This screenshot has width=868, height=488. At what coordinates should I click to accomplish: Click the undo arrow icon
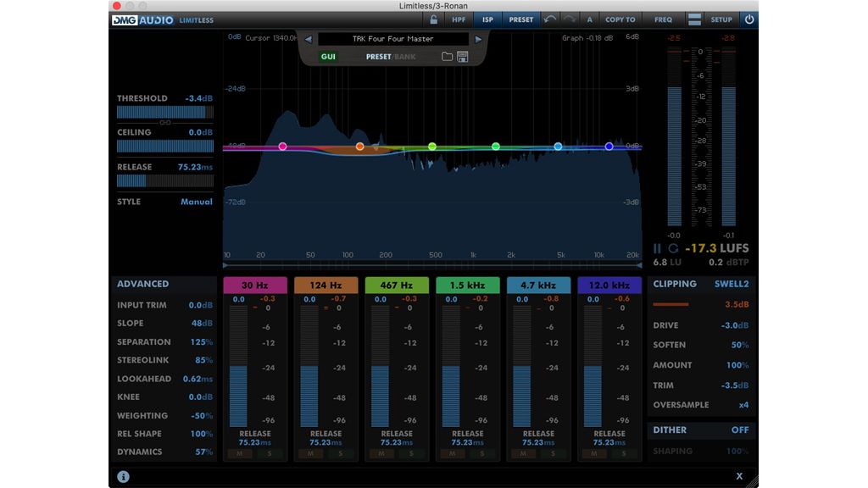(x=550, y=19)
